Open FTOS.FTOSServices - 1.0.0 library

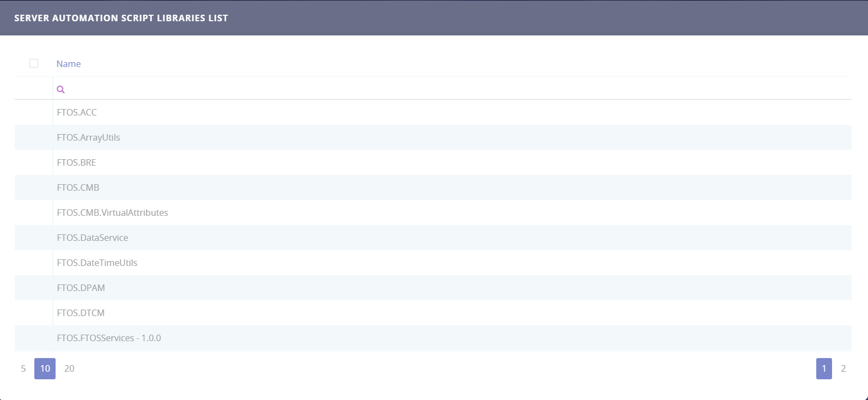point(109,338)
